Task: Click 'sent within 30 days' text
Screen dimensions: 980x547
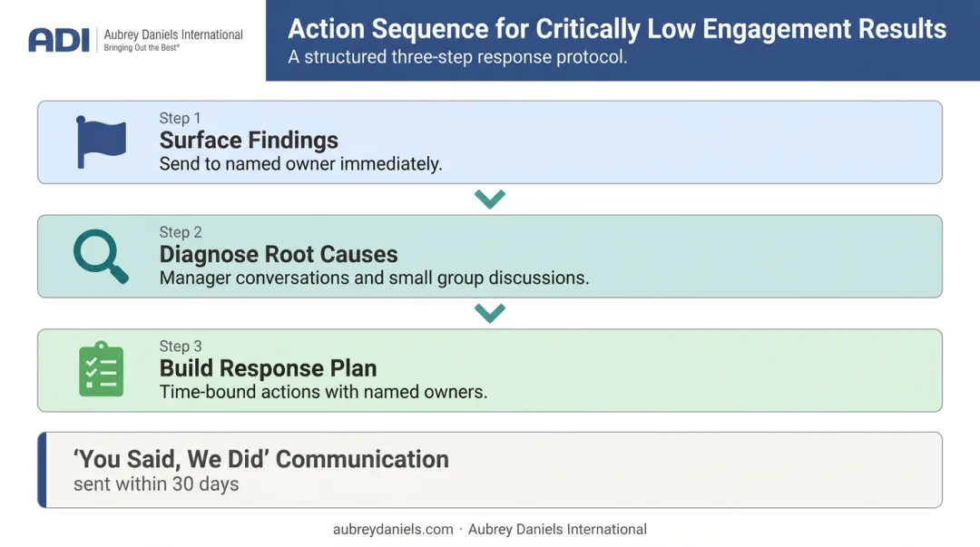Action: coord(156,484)
